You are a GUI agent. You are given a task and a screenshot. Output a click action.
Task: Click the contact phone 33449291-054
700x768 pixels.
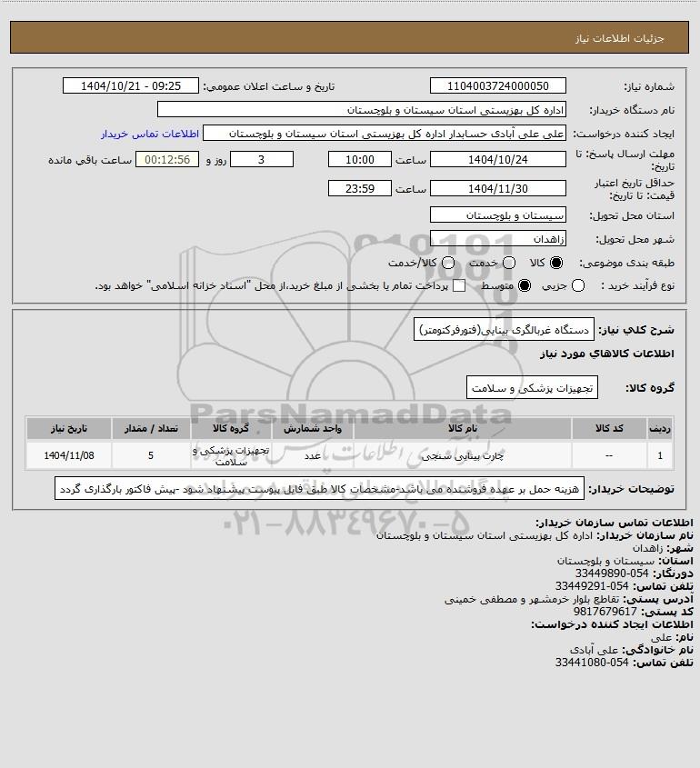click(592, 586)
